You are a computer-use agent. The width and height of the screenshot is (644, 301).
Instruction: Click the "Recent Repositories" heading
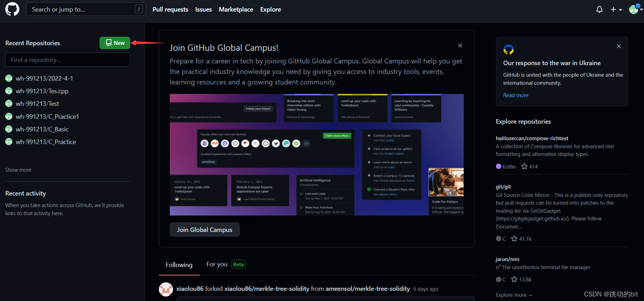pyautogui.click(x=33, y=43)
